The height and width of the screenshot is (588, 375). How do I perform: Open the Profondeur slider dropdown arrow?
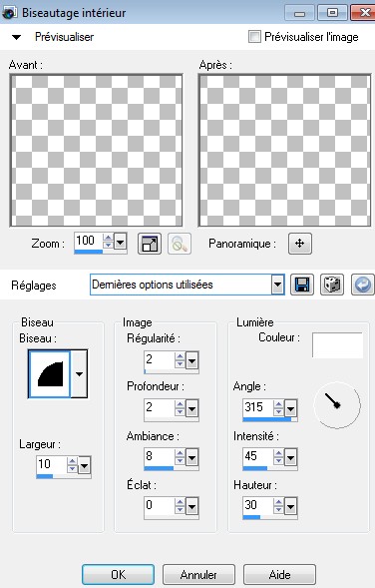[x=191, y=409]
